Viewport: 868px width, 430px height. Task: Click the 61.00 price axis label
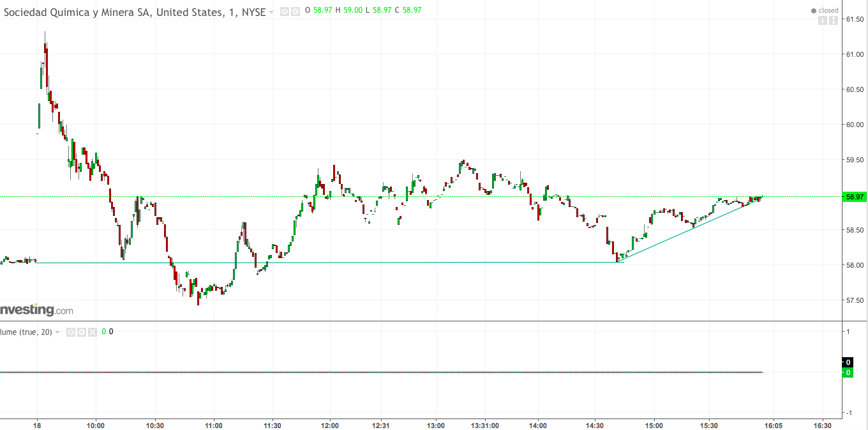click(855, 54)
